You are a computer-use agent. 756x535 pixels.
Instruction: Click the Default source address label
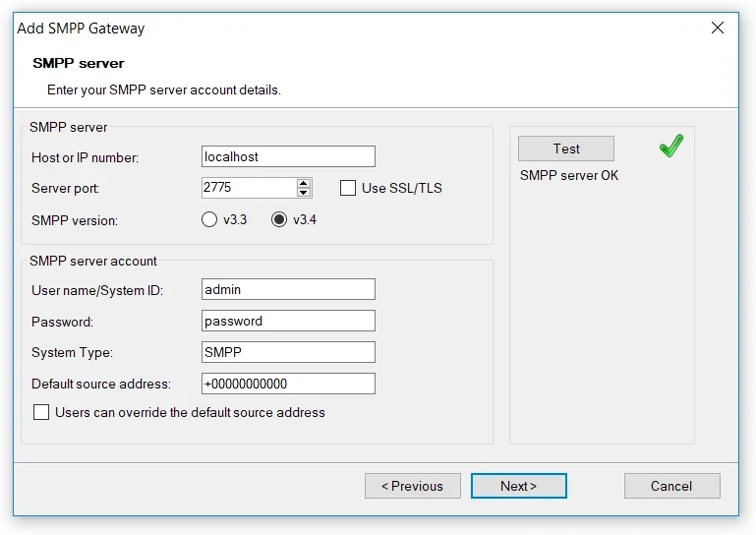pos(101,384)
